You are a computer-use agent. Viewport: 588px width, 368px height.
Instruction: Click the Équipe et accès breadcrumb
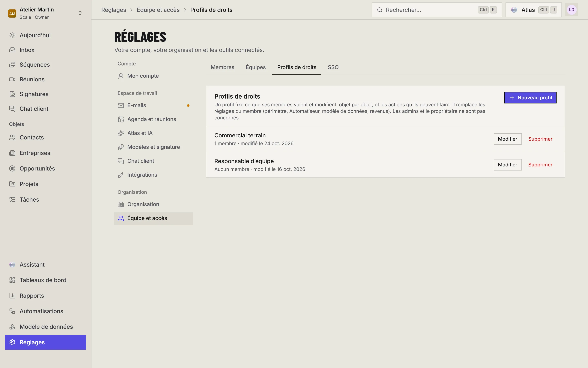[158, 10]
